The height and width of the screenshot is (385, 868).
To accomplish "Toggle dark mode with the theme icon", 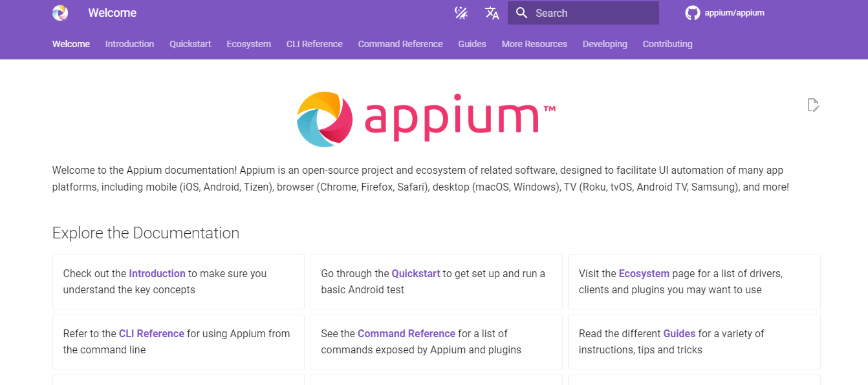I will pyautogui.click(x=461, y=13).
